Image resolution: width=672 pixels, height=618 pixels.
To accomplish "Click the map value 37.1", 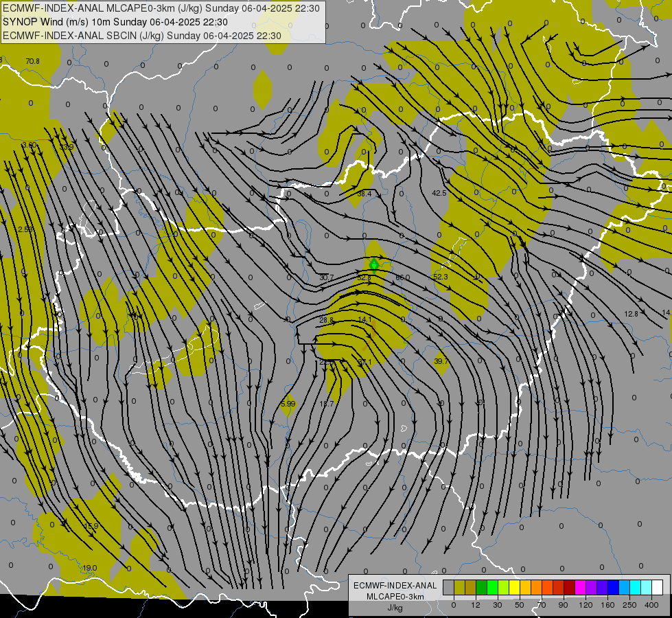I will 364,363.
